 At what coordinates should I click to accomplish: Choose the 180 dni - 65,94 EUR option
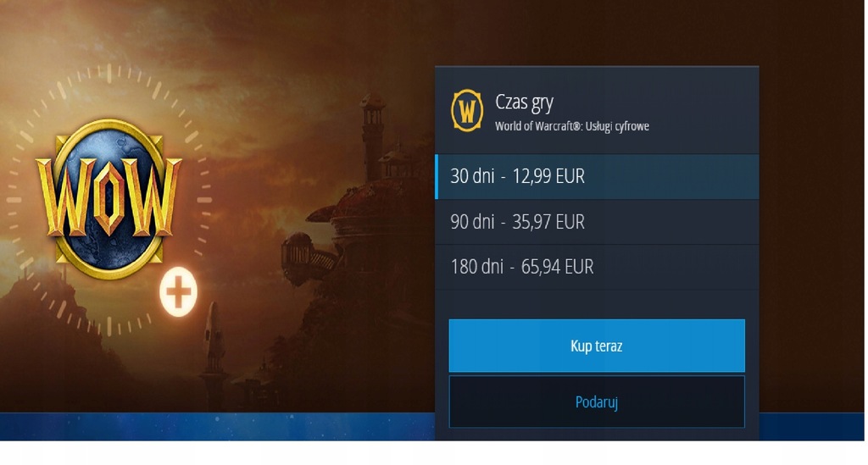[597, 267]
